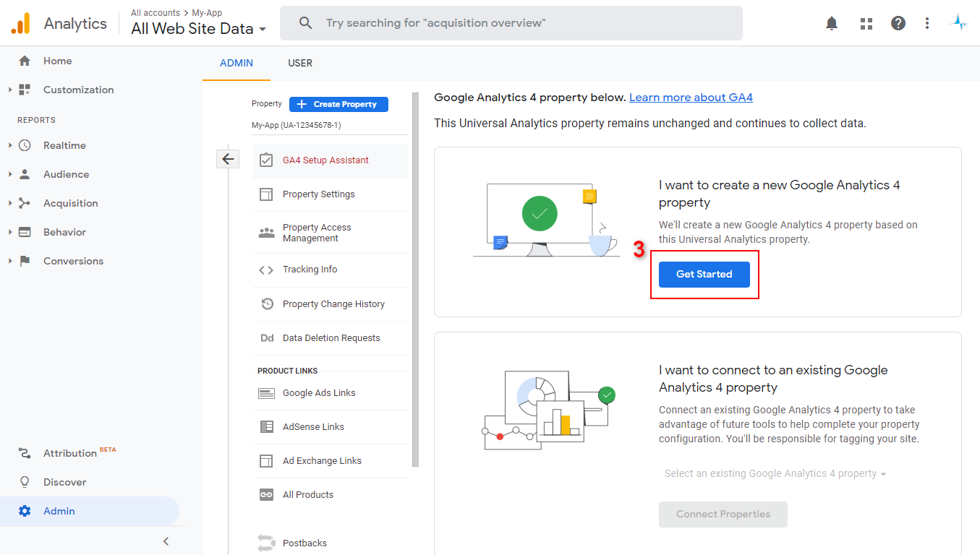Image resolution: width=980 pixels, height=555 pixels.
Task: Click the Conversions flag icon
Action: click(25, 261)
